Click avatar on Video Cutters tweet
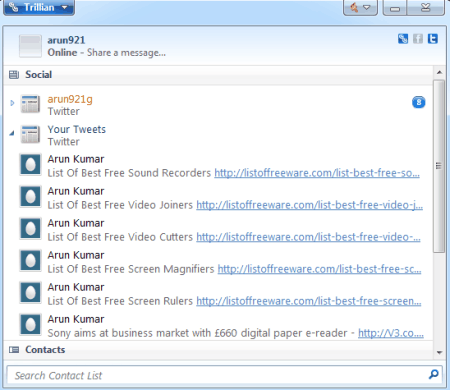This screenshot has height=390, width=450. point(30,228)
